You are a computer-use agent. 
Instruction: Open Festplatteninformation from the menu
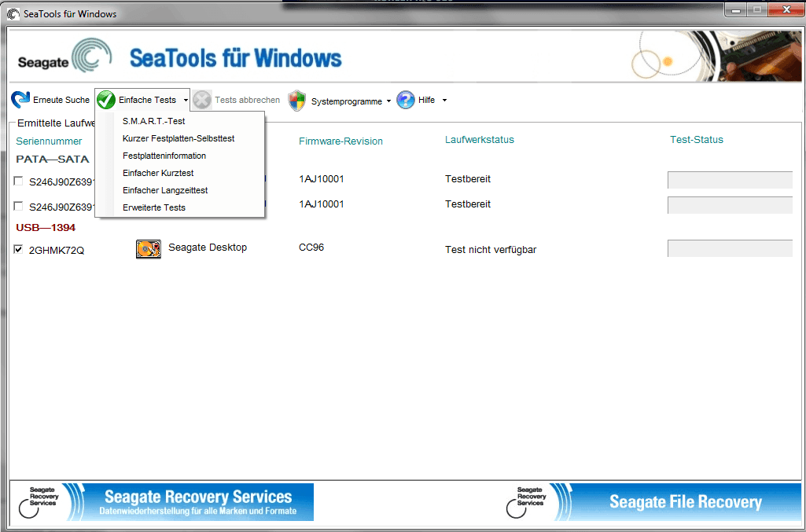180,156
